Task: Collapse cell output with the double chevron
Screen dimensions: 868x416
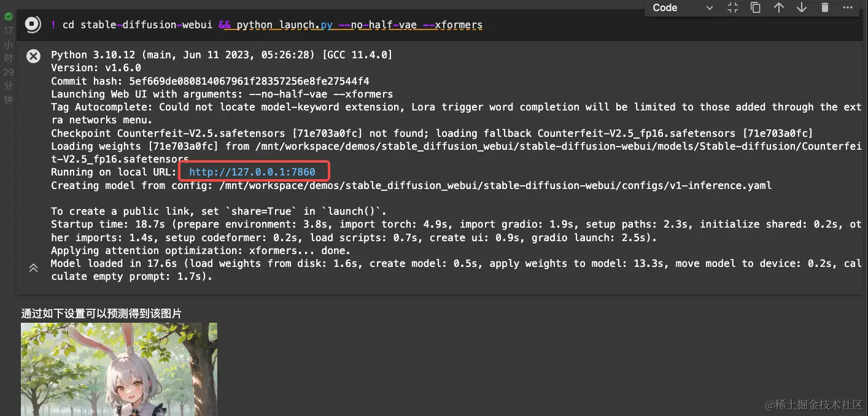Action: [33, 268]
